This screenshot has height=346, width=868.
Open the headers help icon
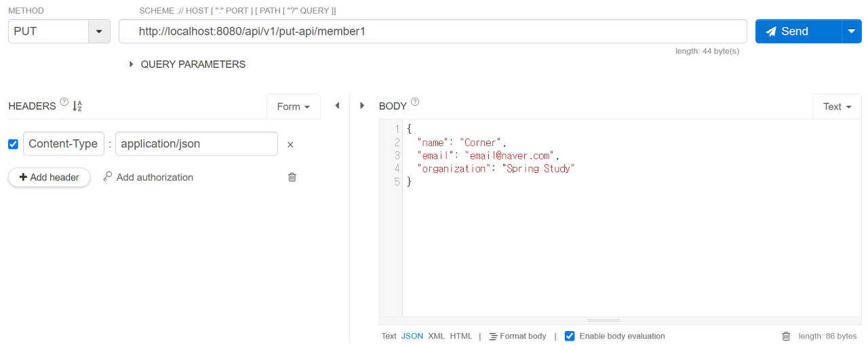[x=64, y=102]
